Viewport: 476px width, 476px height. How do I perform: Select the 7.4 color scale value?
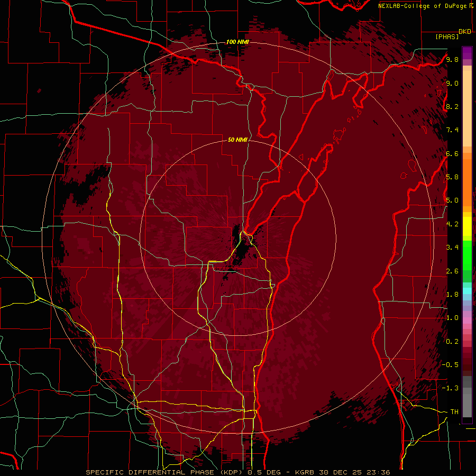[452, 130]
